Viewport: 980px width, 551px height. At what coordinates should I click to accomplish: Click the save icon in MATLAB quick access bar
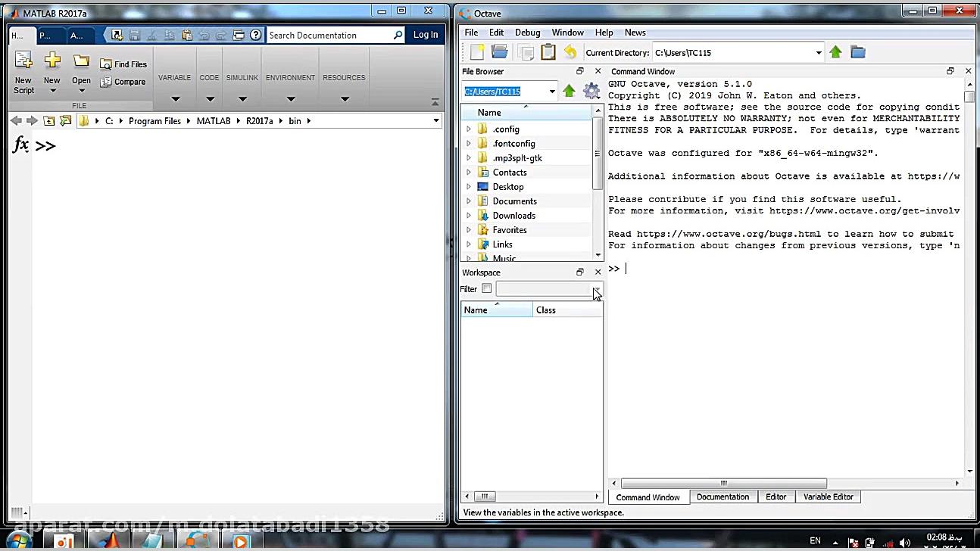tap(134, 35)
